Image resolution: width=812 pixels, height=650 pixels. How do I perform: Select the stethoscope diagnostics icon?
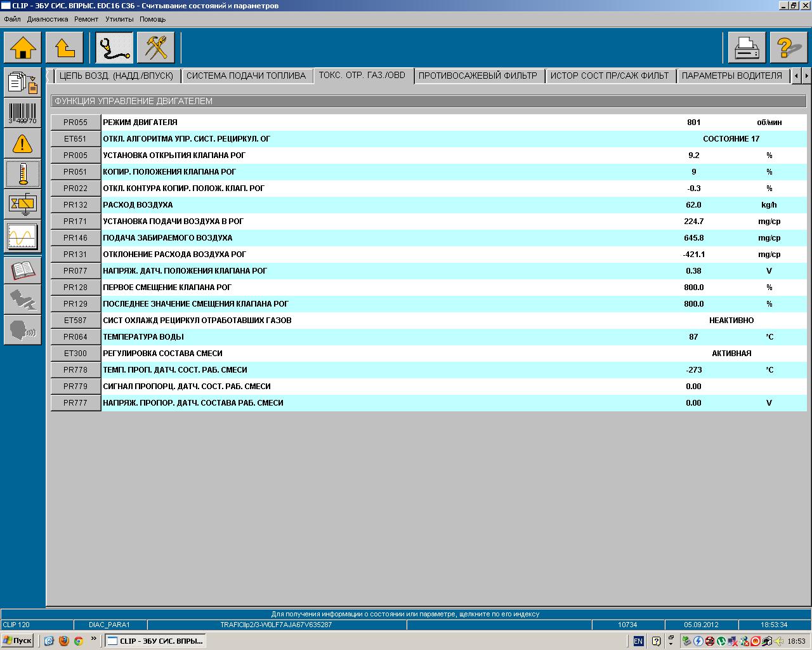[x=114, y=48]
